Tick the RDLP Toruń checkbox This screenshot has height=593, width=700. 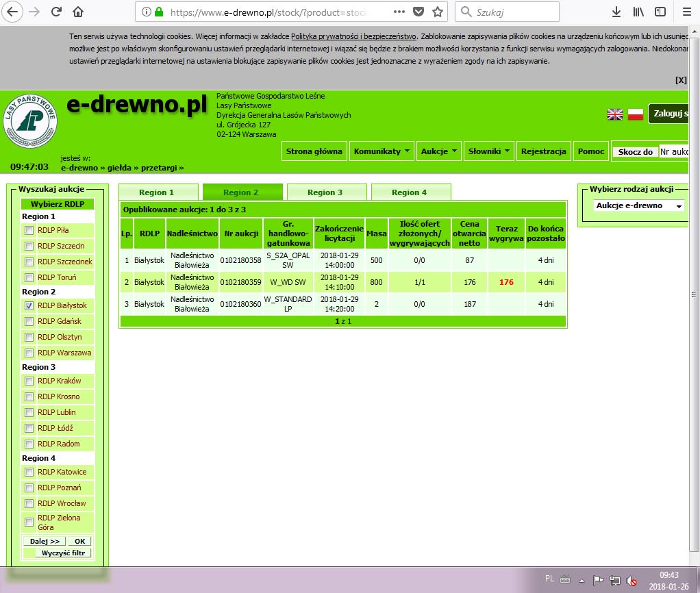(29, 277)
